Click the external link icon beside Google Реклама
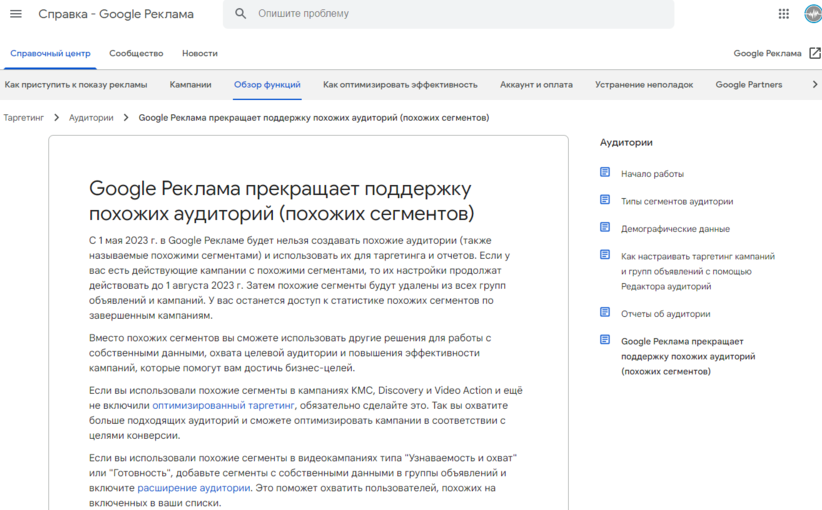Viewport: 822px width, 510px height. pyautogui.click(x=815, y=53)
